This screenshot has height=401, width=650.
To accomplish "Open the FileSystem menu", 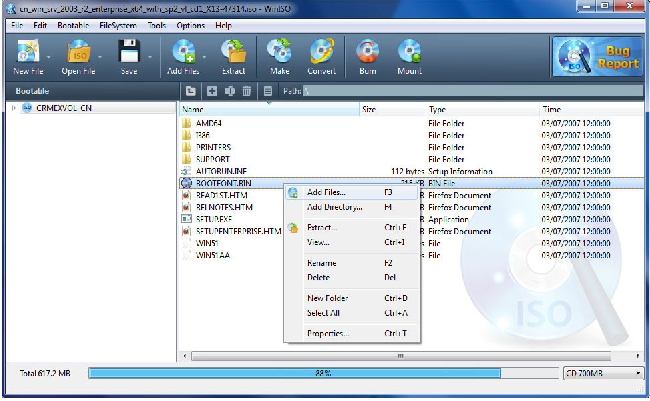I will click(x=116, y=24).
